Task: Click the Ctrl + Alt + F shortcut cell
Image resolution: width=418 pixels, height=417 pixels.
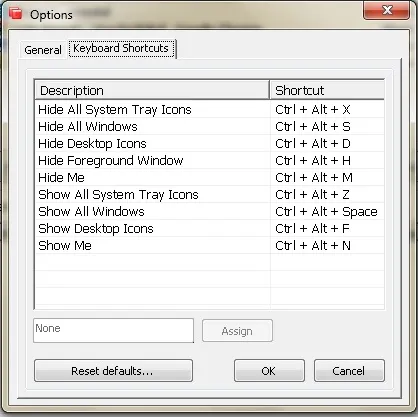Action: [327, 228]
